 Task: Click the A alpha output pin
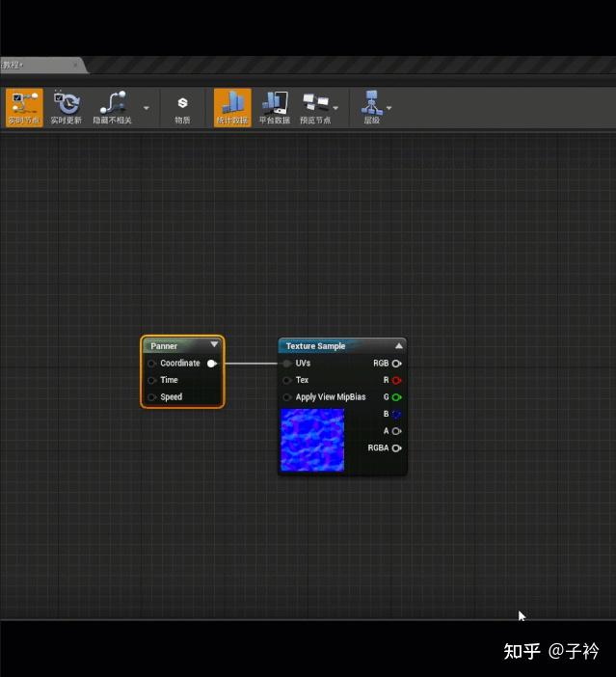tap(396, 431)
